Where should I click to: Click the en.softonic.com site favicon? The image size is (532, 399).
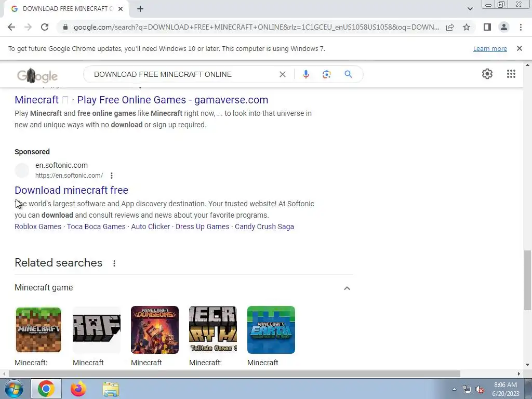(22, 170)
